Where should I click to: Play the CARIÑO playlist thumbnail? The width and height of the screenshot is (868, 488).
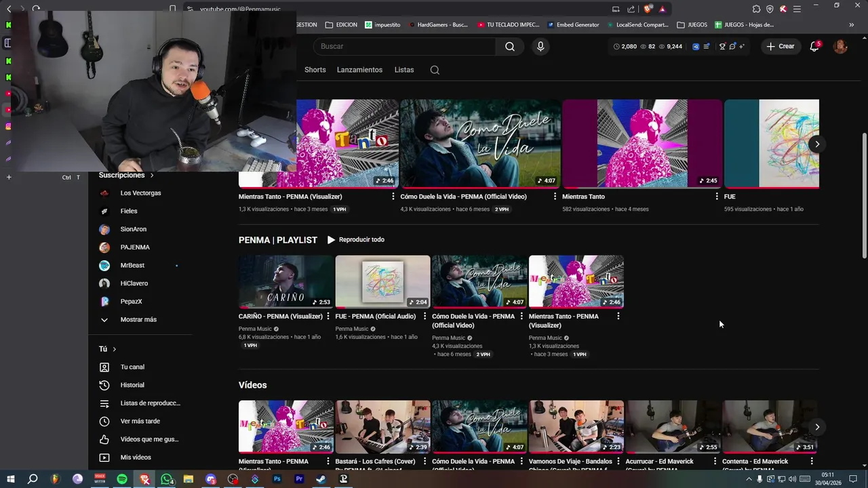point(286,282)
